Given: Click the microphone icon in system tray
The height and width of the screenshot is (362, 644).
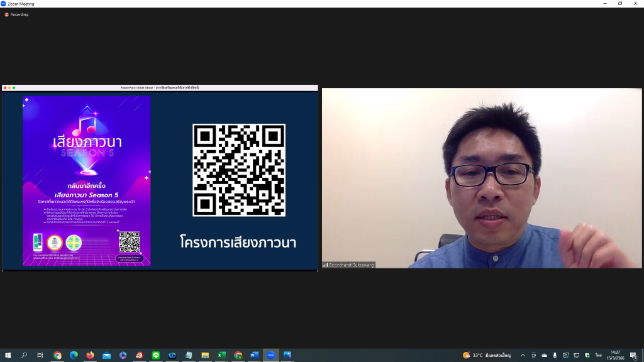Looking at the screenshot, I should coord(555,356).
